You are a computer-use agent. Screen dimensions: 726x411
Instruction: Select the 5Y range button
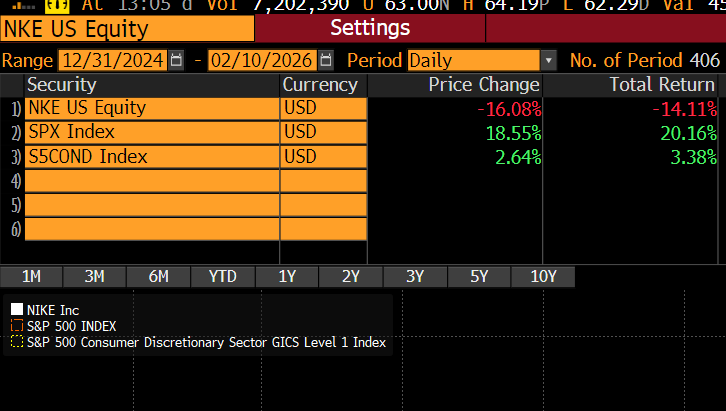(x=479, y=276)
